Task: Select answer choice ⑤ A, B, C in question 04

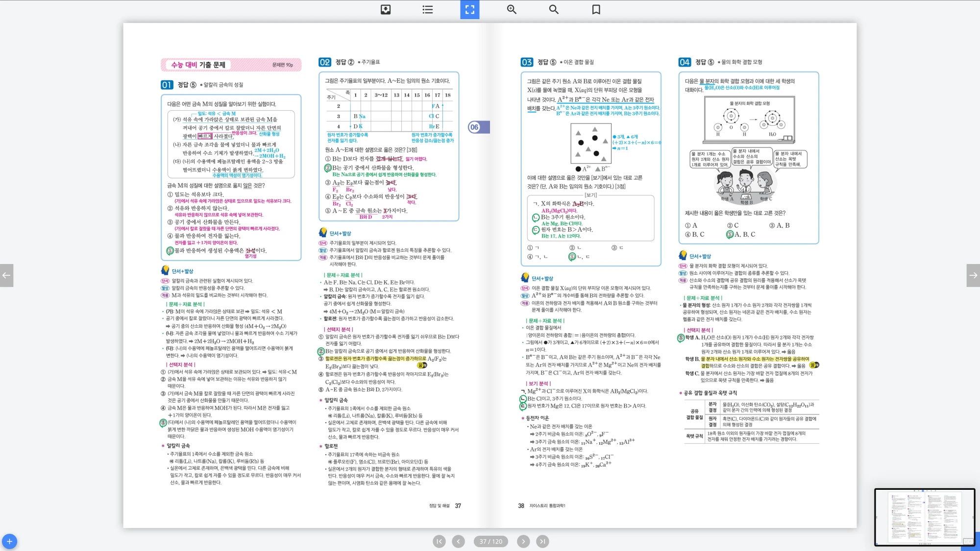Action: [740, 235]
